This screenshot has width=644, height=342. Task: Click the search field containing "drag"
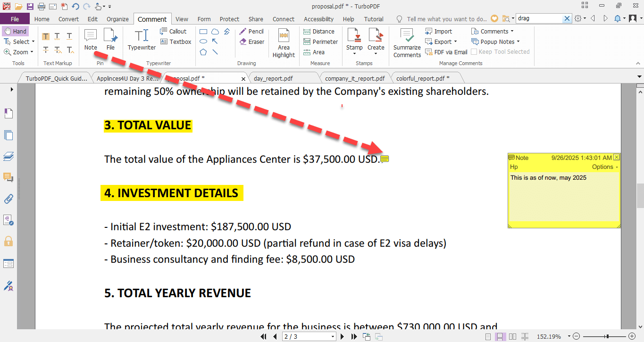[539, 18]
